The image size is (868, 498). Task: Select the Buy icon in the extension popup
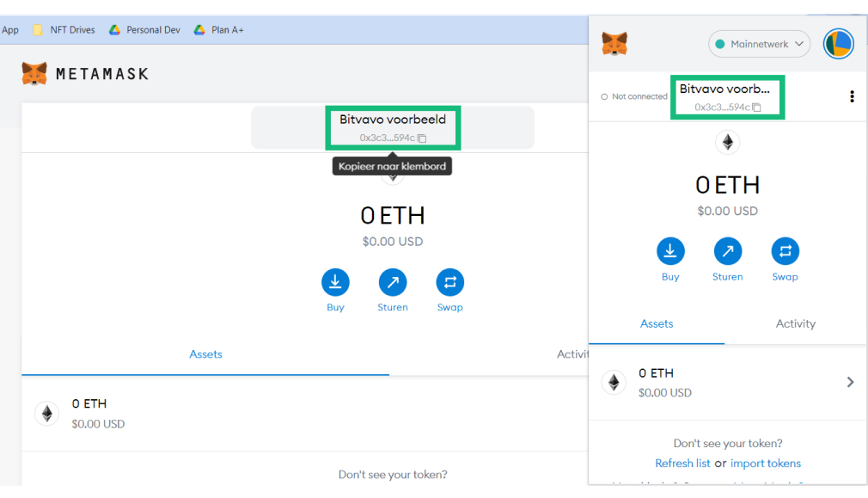[x=670, y=250]
